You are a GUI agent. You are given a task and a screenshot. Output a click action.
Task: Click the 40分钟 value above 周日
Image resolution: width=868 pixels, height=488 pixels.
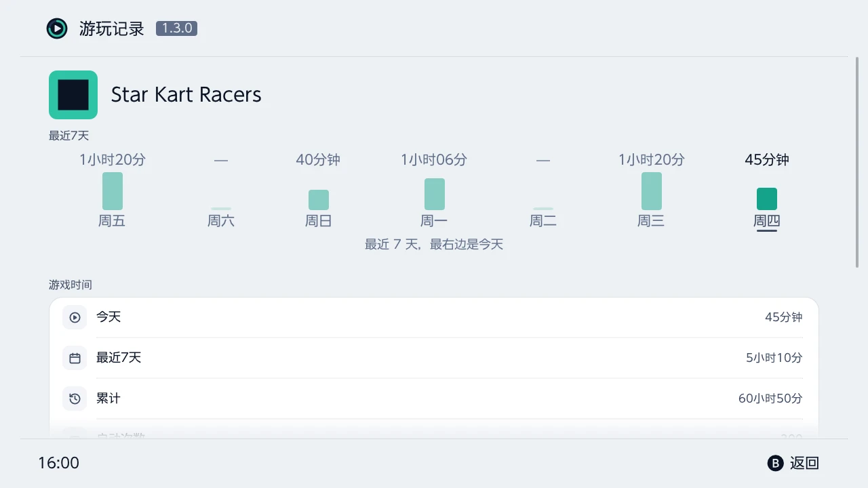(x=318, y=160)
